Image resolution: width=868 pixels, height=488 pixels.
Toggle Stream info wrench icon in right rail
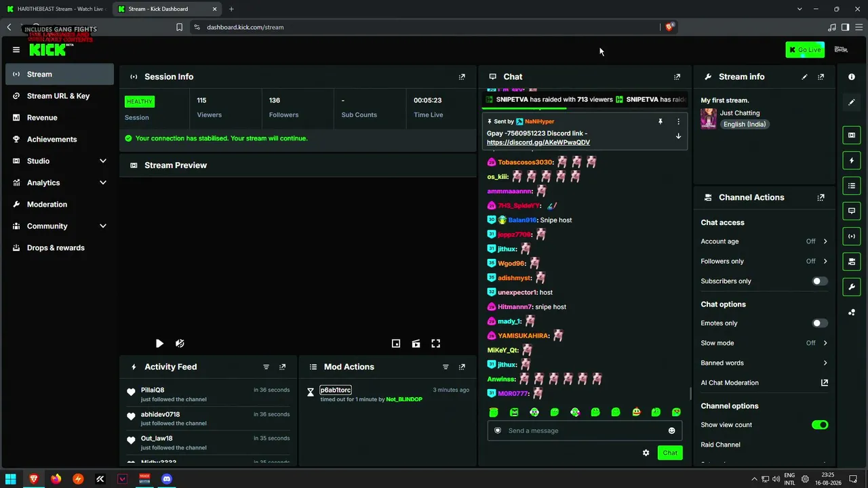(x=852, y=287)
